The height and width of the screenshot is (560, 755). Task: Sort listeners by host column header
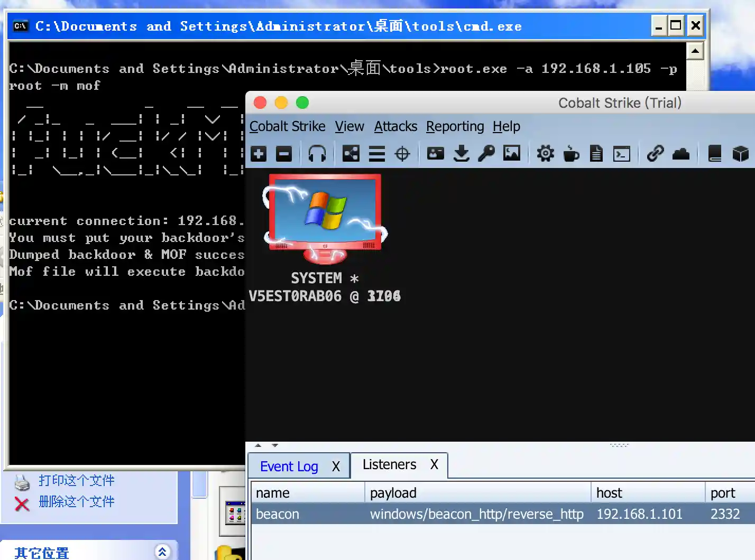pyautogui.click(x=648, y=493)
